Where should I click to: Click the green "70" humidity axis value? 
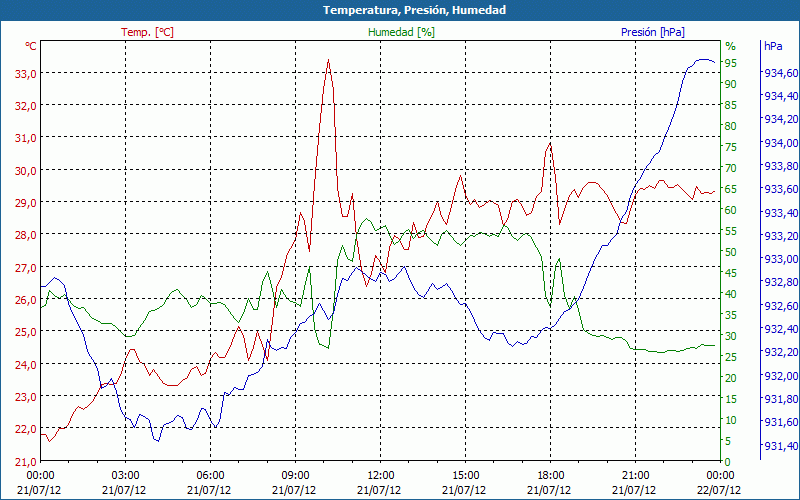coord(731,168)
